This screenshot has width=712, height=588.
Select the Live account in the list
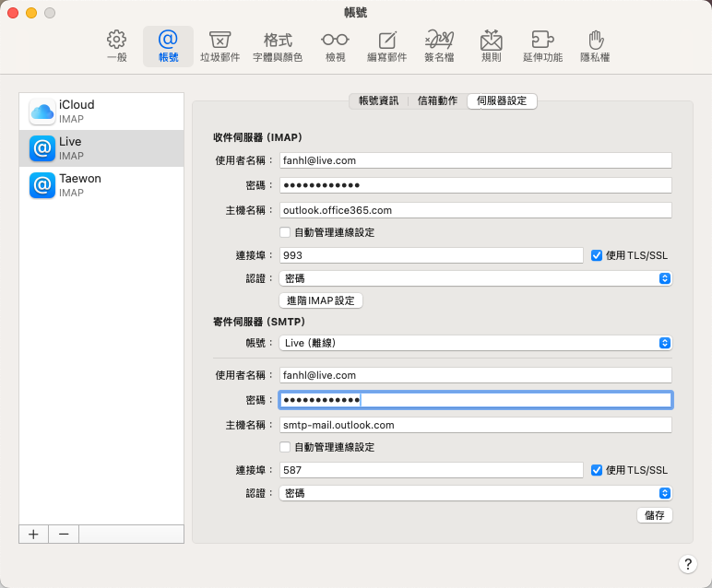[101, 148]
